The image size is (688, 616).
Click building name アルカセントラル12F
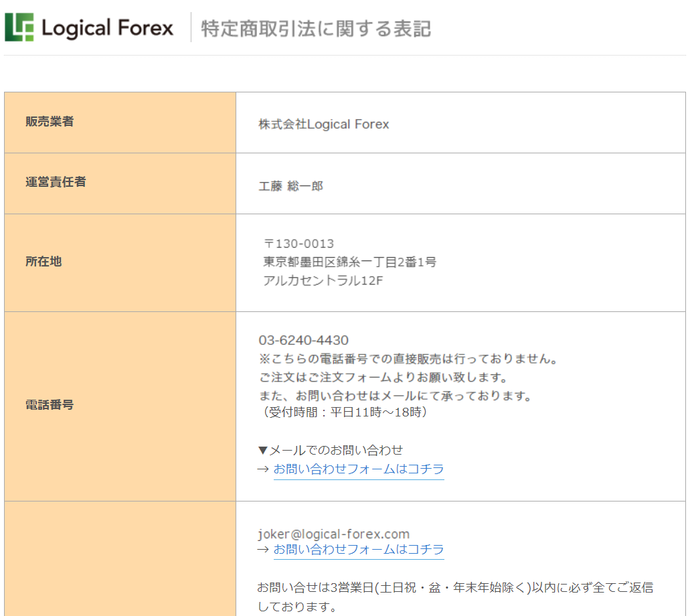click(x=323, y=281)
